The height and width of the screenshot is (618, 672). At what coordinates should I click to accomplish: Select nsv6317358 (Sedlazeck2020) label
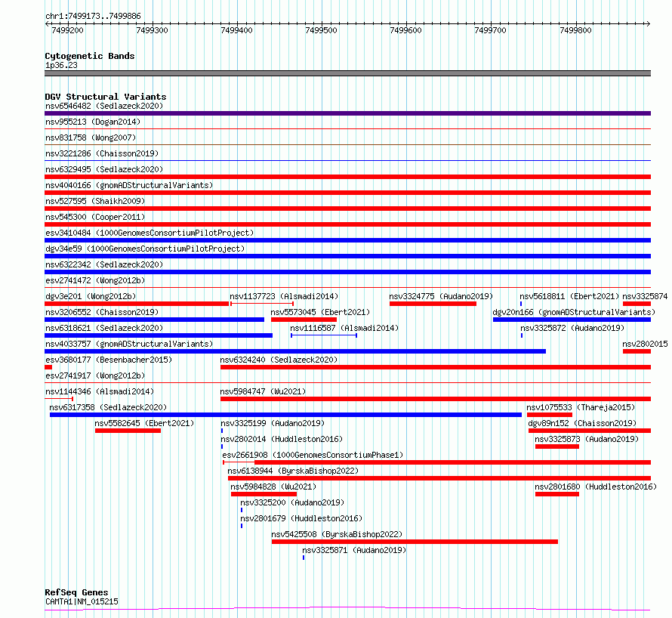click(x=108, y=407)
